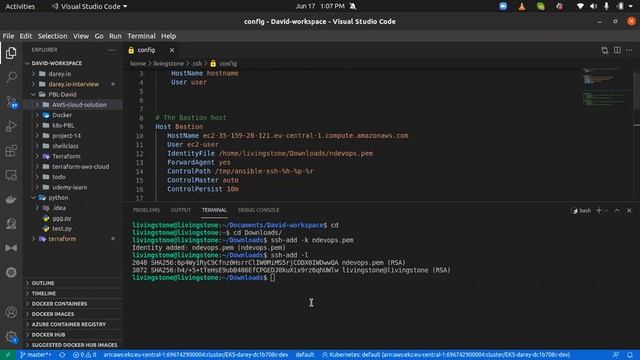
Task: Expand the TIMELINE section
Action: point(73,293)
